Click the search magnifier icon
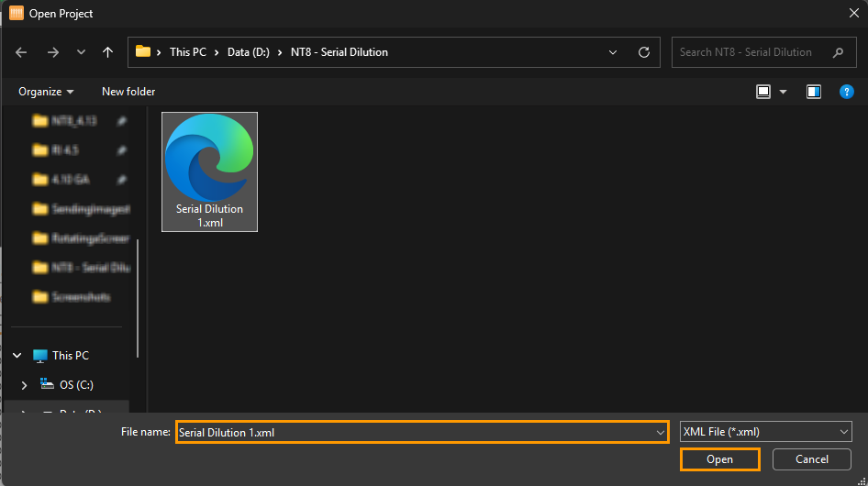 pyautogui.click(x=838, y=52)
